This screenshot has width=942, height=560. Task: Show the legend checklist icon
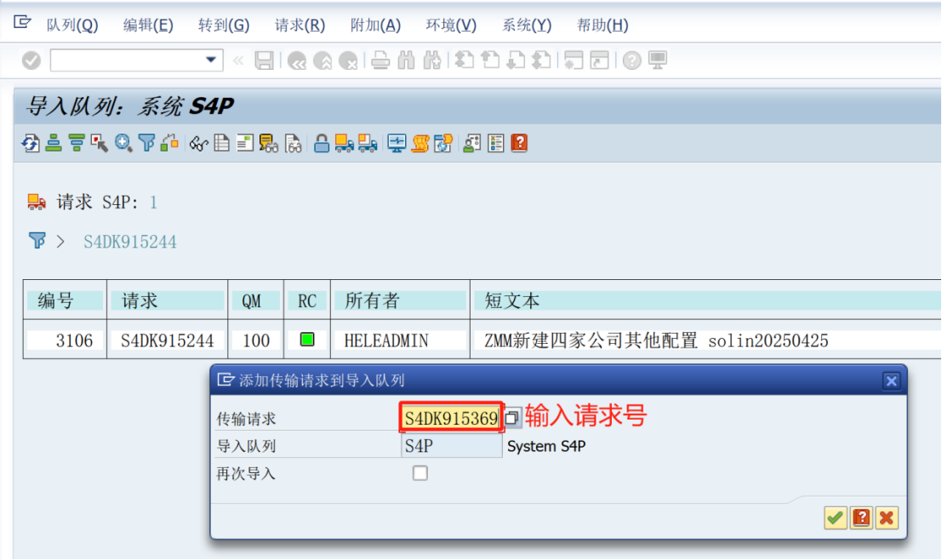point(495,143)
